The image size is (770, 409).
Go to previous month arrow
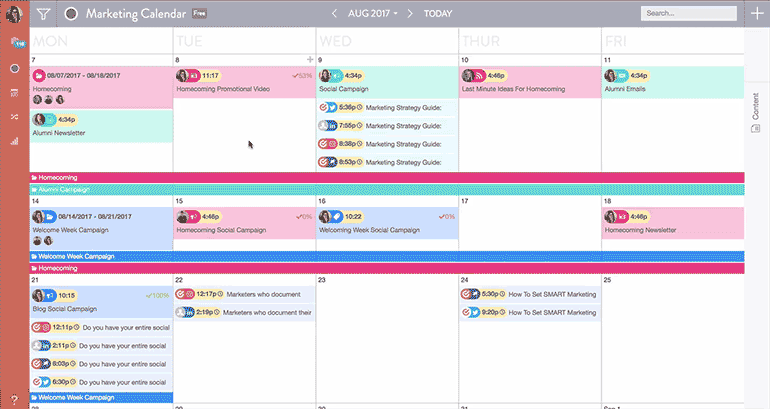[x=334, y=14]
